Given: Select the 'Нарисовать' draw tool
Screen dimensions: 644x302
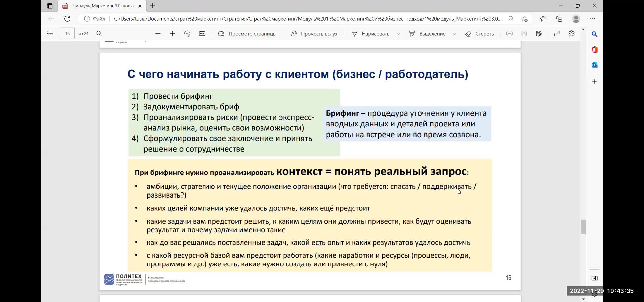Looking at the screenshot, I should coord(371,34).
